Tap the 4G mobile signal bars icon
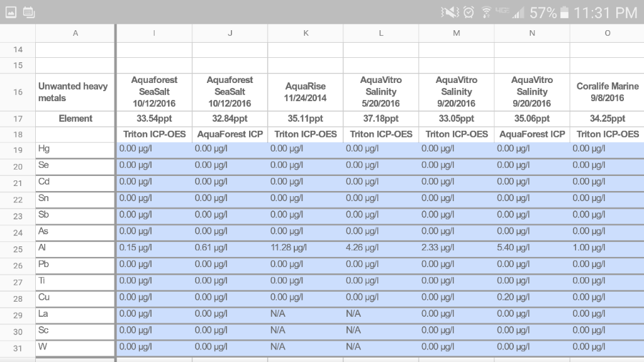Viewport: 644px width, 362px height. click(509, 13)
